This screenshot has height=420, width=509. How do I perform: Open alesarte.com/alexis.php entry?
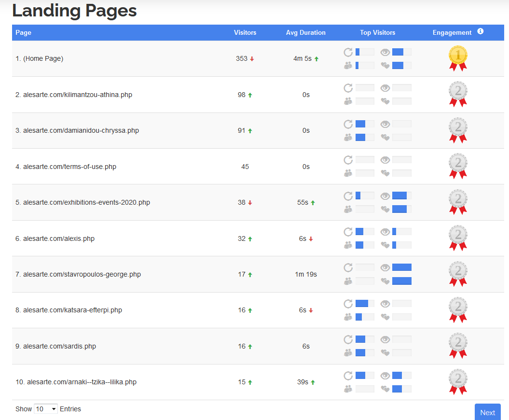55,238
